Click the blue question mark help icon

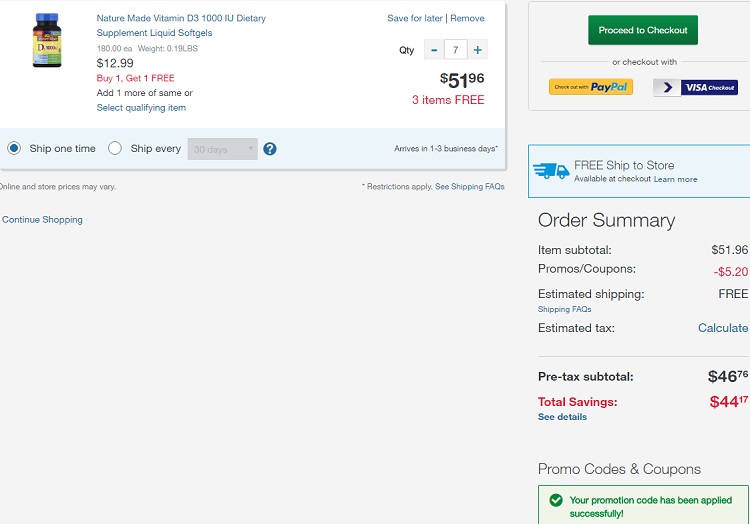click(270, 149)
